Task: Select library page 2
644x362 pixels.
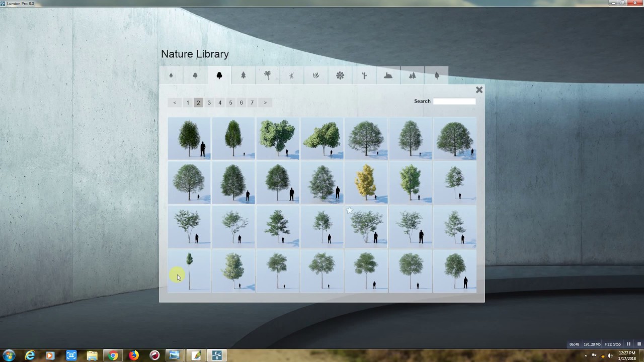Action: (198, 103)
